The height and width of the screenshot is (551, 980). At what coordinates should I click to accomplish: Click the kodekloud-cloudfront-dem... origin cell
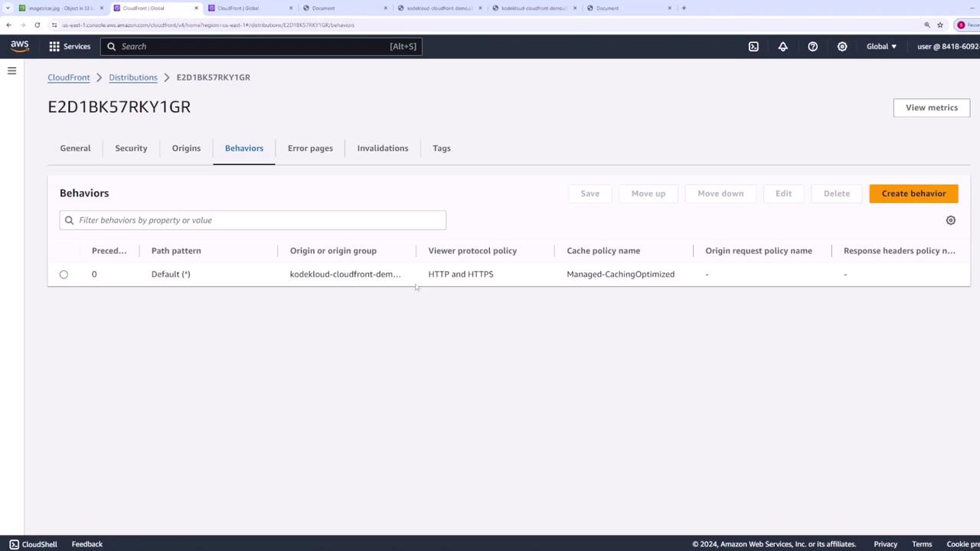click(x=345, y=274)
